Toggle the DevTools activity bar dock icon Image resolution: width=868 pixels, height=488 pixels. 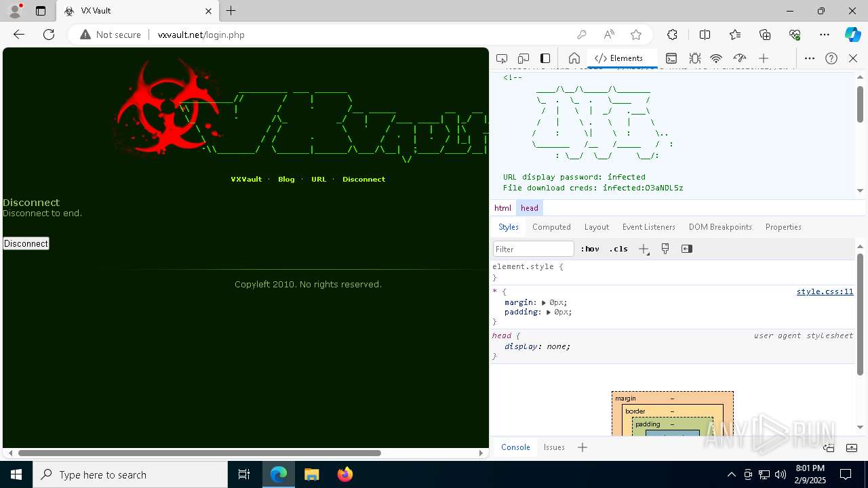[x=545, y=58]
